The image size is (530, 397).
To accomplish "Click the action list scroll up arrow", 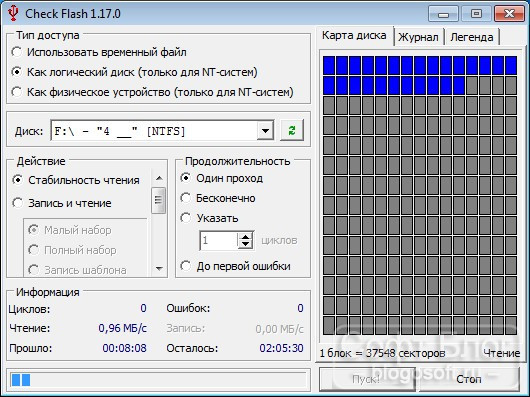I will [159, 178].
